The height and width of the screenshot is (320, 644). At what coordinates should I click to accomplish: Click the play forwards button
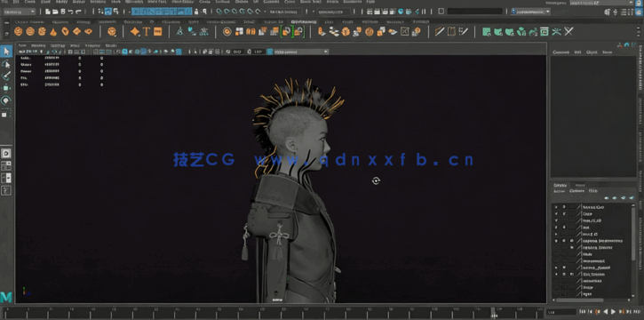614,312
